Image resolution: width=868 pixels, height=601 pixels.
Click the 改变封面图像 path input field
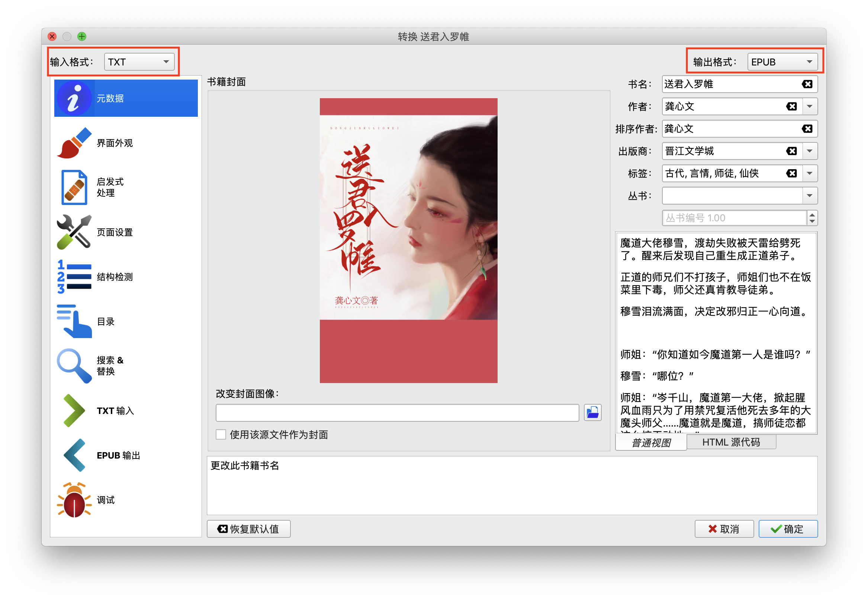[397, 413]
